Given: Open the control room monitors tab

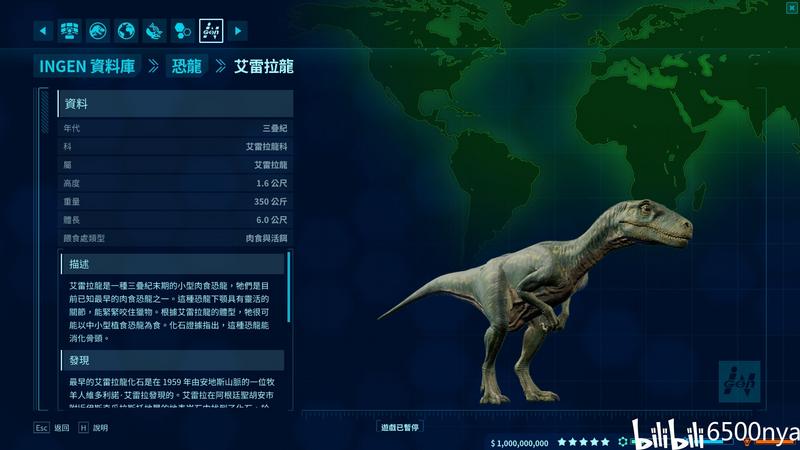Looking at the screenshot, I should tap(69, 31).
